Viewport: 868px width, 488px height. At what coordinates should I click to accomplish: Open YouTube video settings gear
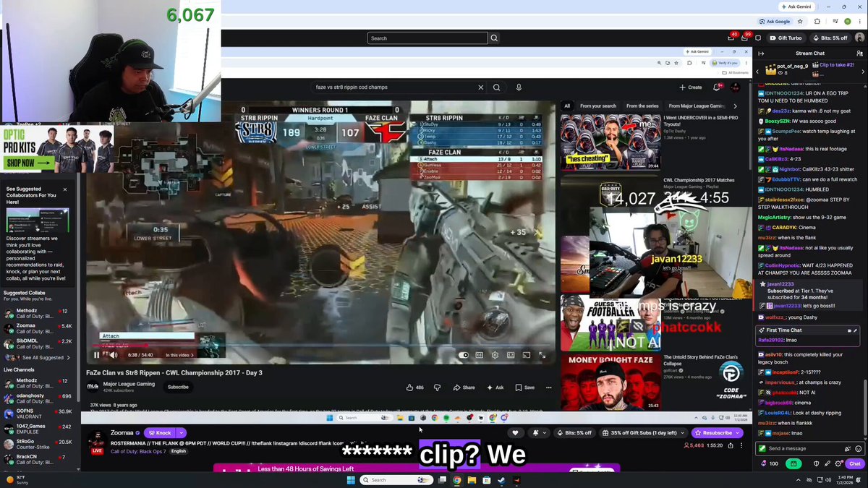(495, 355)
